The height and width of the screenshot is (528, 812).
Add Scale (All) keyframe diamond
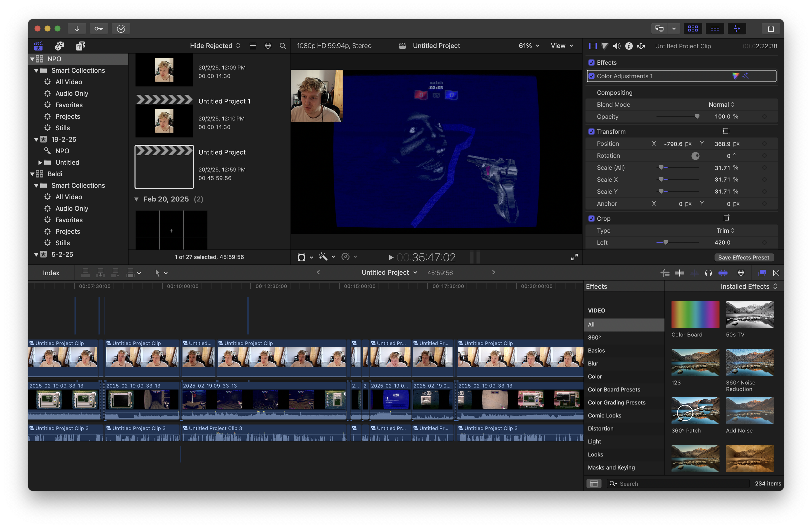pyautogui.click(x=764, y=167)
